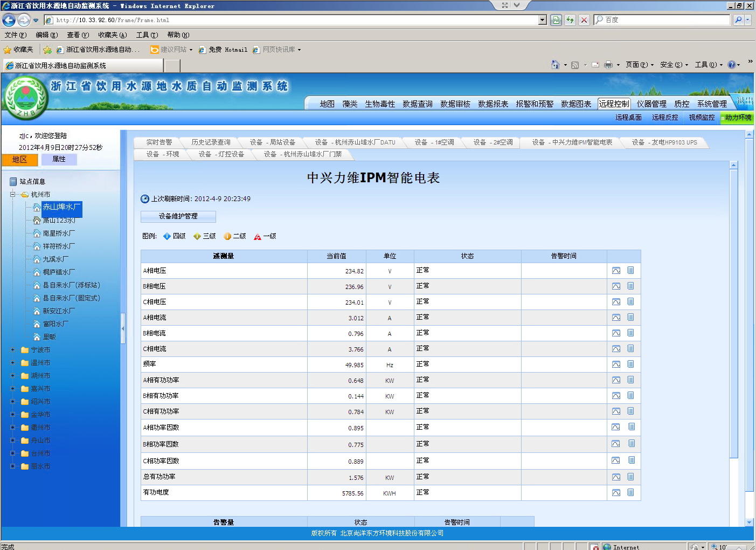This screenshot has width=756, height=550.
Task: Open the list icon for A相有功功率 row
Action: [x=630, y=380]
